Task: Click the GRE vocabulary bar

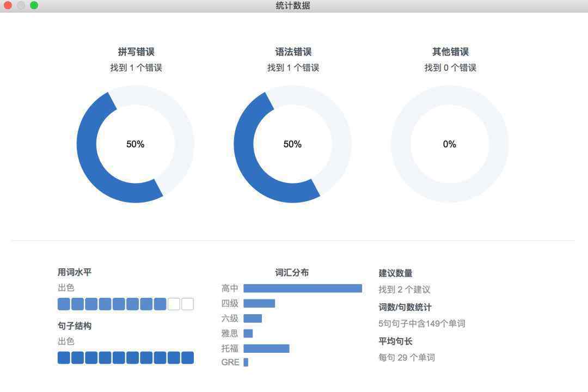Action: point(246,363)
